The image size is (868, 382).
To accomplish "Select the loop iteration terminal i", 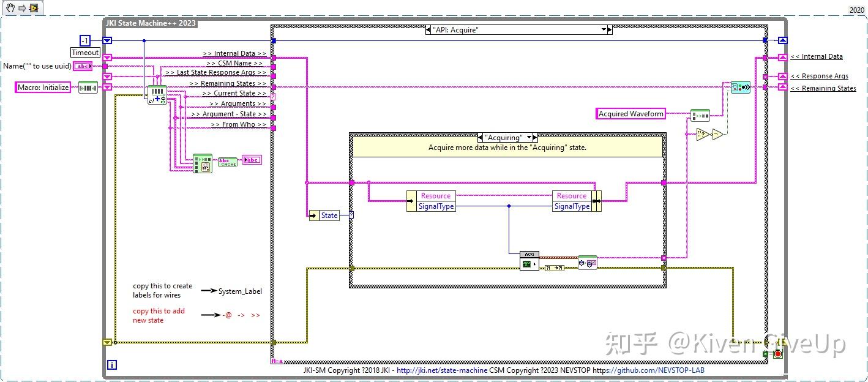I will tap(112, 365).
